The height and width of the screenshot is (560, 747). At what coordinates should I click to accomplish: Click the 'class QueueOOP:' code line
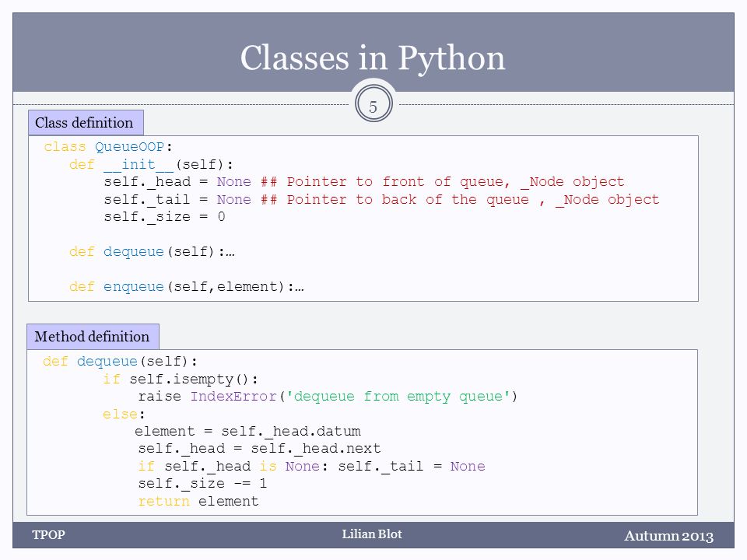tap(108, 147)
